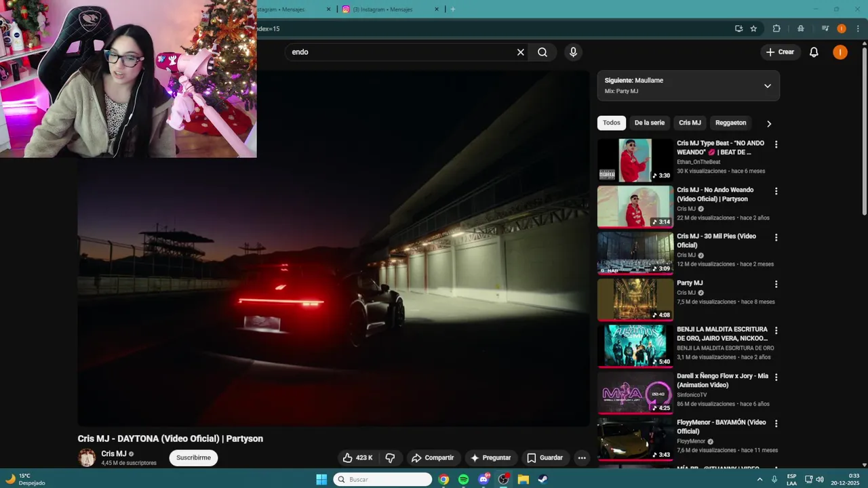Click the Crear button
This screenshot has height=488, width=868.
[x=780, y=52]
